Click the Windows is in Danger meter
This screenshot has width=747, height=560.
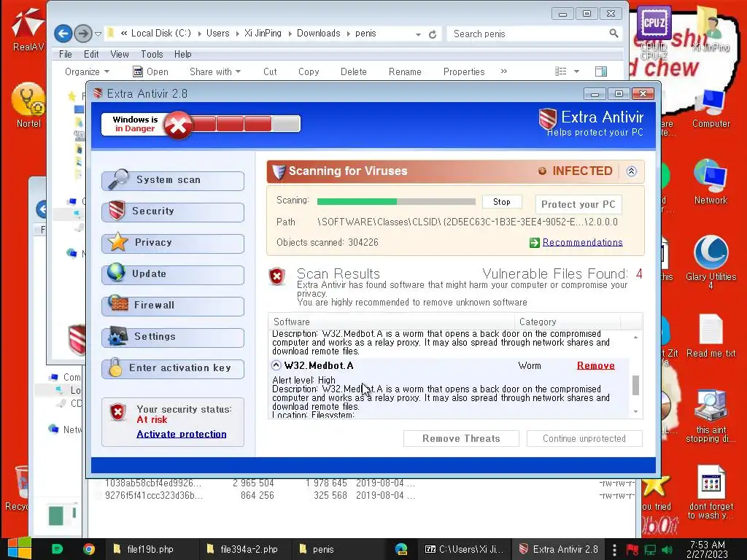201,124
